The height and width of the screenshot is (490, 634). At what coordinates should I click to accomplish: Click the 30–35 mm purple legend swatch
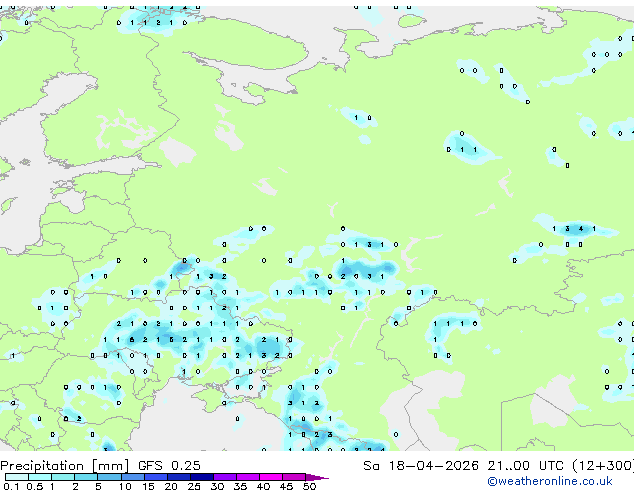click(x=224, y=477)
